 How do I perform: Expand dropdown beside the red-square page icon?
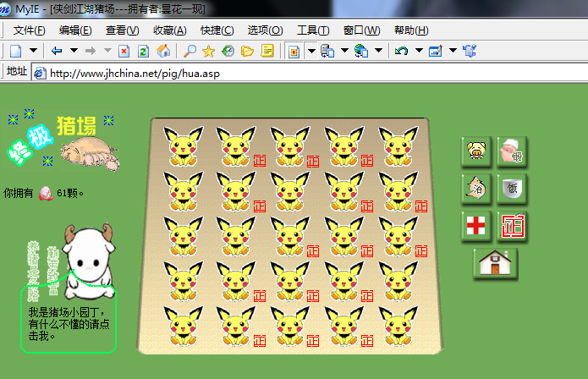point(311,51)
